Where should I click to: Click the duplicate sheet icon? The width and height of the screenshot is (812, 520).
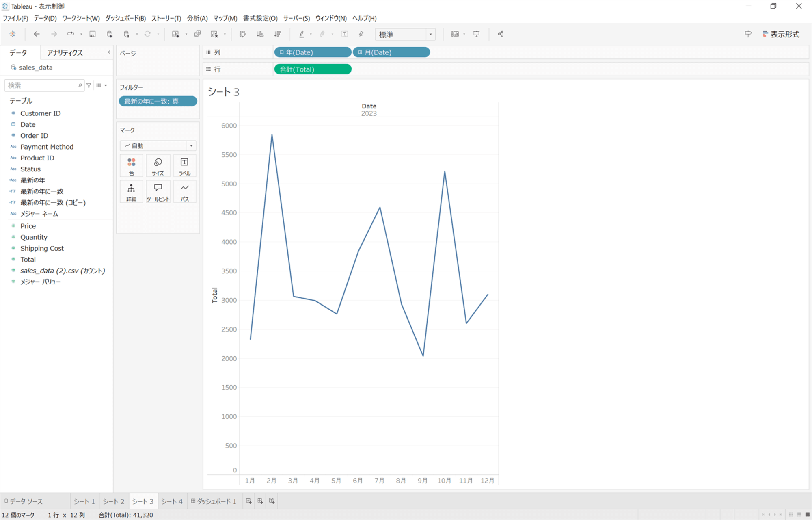tap(198, 34)
